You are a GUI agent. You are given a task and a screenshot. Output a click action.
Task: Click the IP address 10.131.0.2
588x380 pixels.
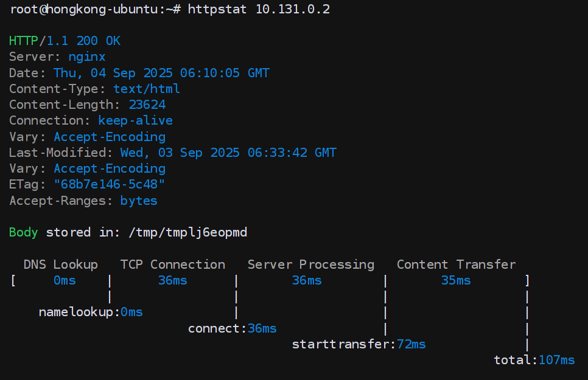coord(293,10)
